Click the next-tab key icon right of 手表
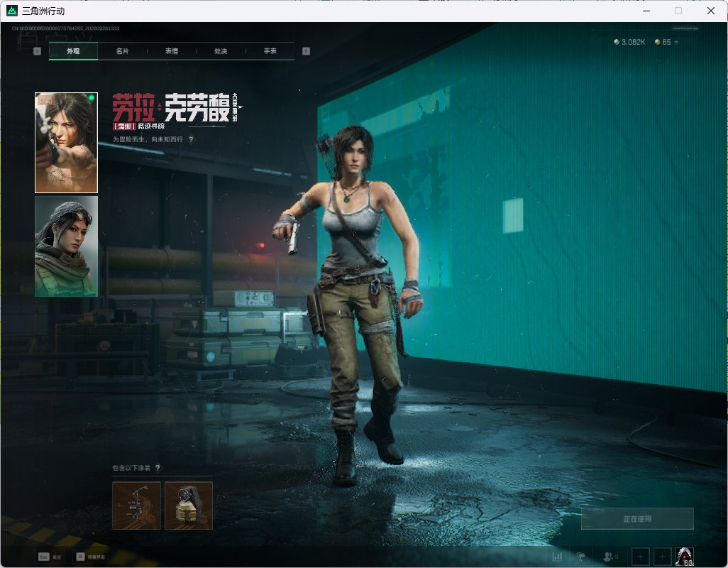The height and width of the screenshot is (568, 728). 306,51
